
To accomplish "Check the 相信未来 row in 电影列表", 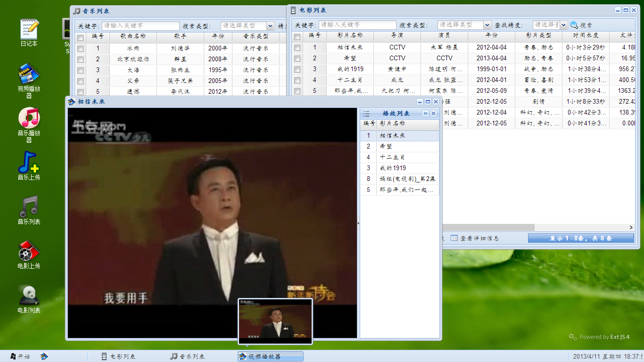I will coord(297,48).
